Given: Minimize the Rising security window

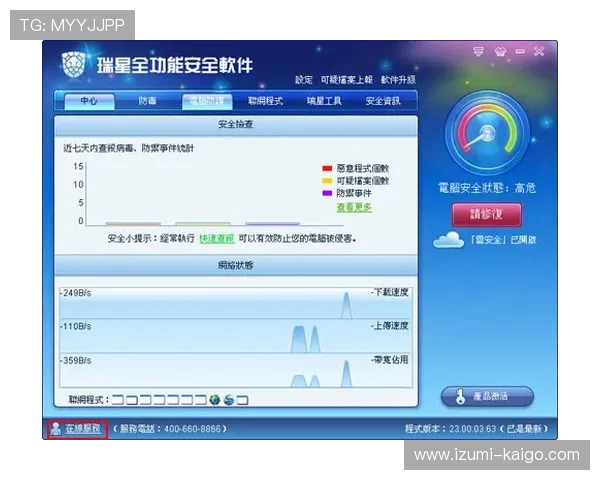Looking at the screenshot, I should tap(520, 51).
